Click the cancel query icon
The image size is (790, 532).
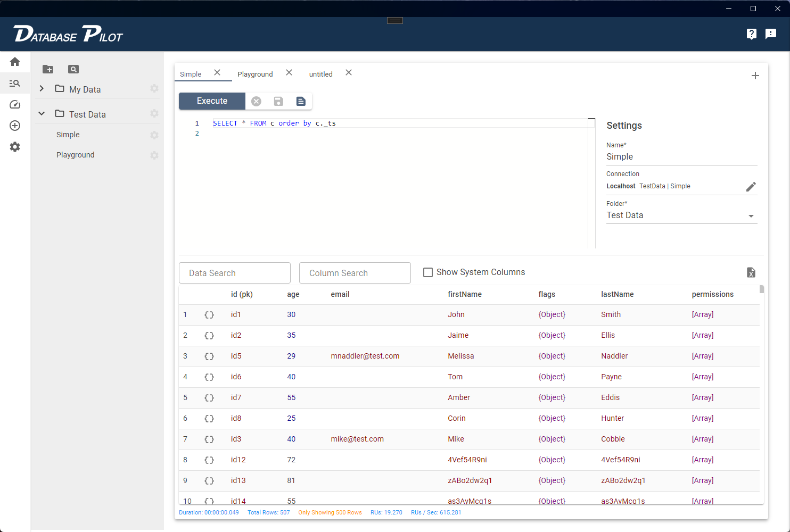click(x=257, y=101)
